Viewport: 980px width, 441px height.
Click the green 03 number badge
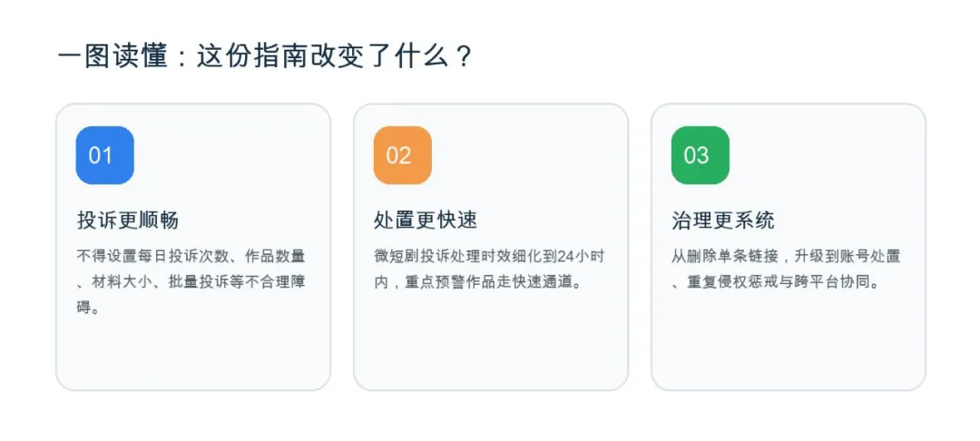pyautogui.click(x=700, y=155)
